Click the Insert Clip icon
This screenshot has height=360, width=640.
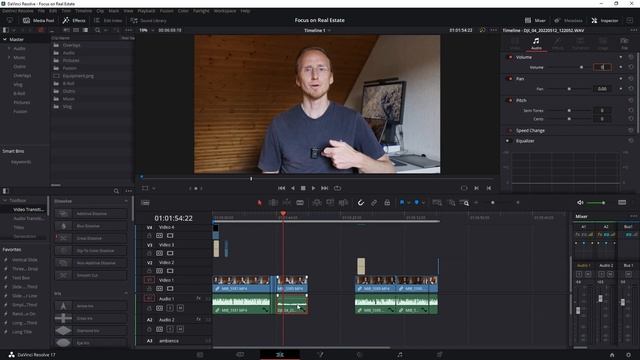click(317, 202)
